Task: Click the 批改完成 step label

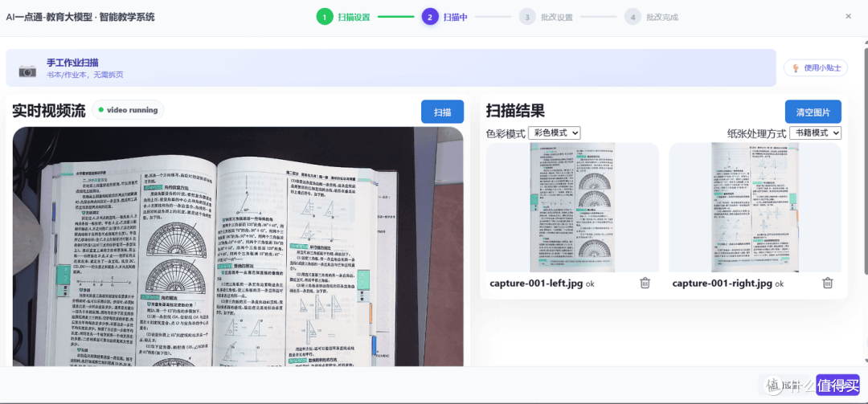Action: point(662,17)
